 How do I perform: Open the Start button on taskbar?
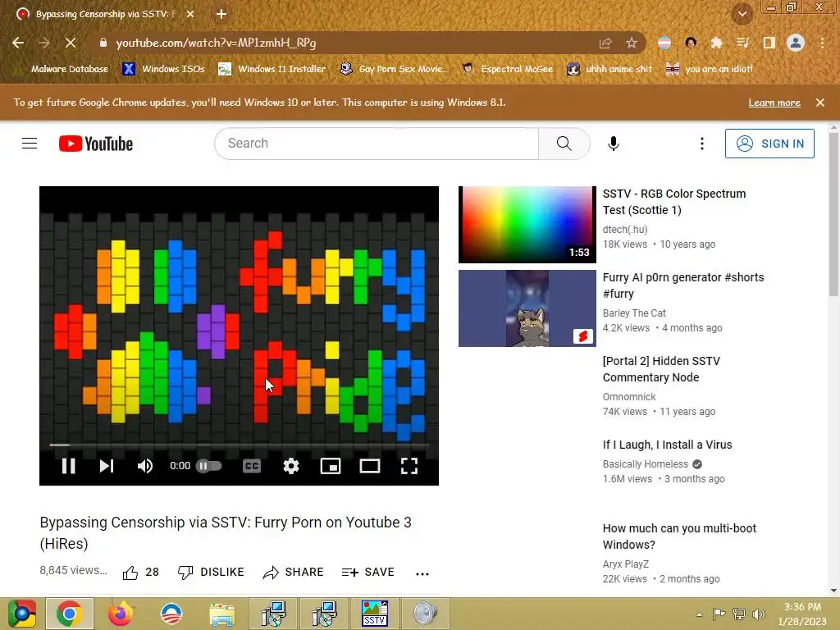(22, 614)
